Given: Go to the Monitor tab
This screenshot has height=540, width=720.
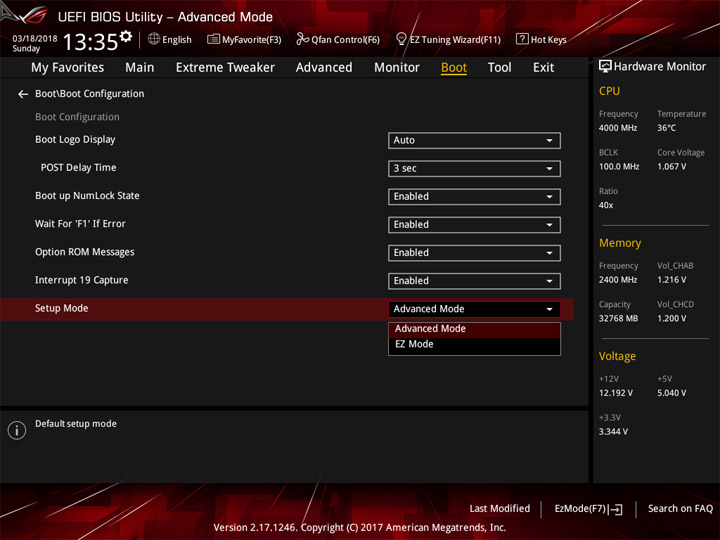Looking at the screenshot, I should 397,68.
